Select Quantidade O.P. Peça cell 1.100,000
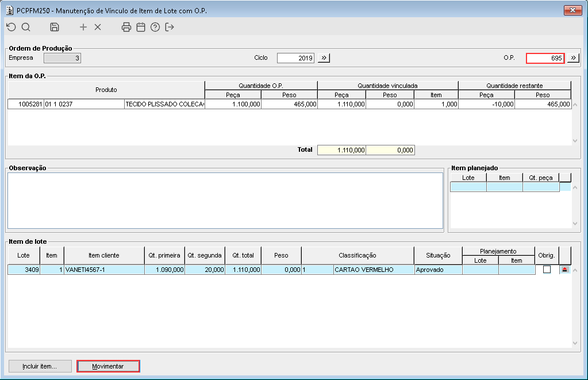The width and height of the screenshot is (588, 380). [233, 104]
